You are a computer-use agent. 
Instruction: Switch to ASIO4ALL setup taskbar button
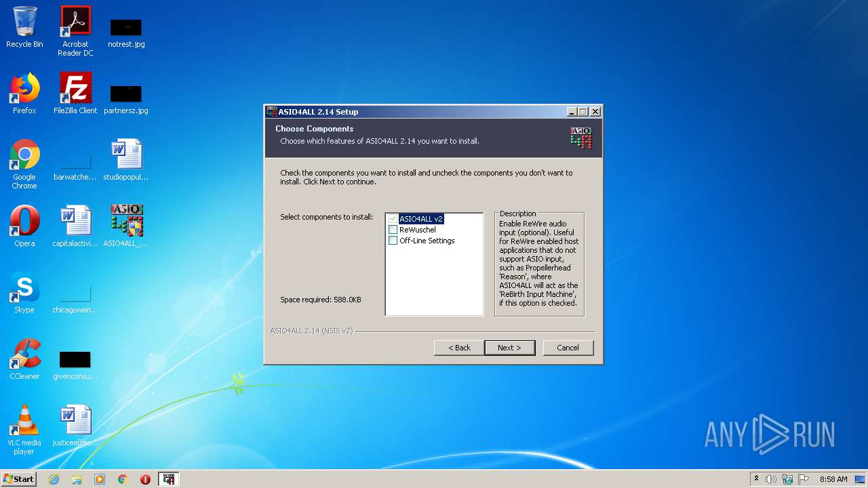[169, 479]
